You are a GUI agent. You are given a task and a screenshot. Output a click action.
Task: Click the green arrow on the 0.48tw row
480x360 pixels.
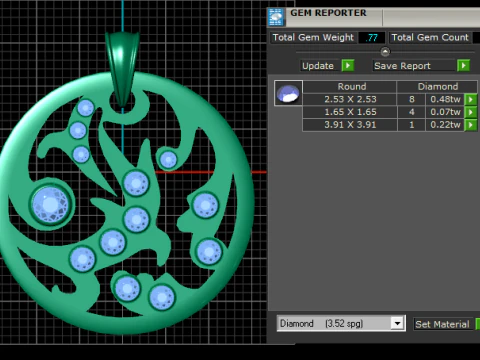click(x=471, y=99)
